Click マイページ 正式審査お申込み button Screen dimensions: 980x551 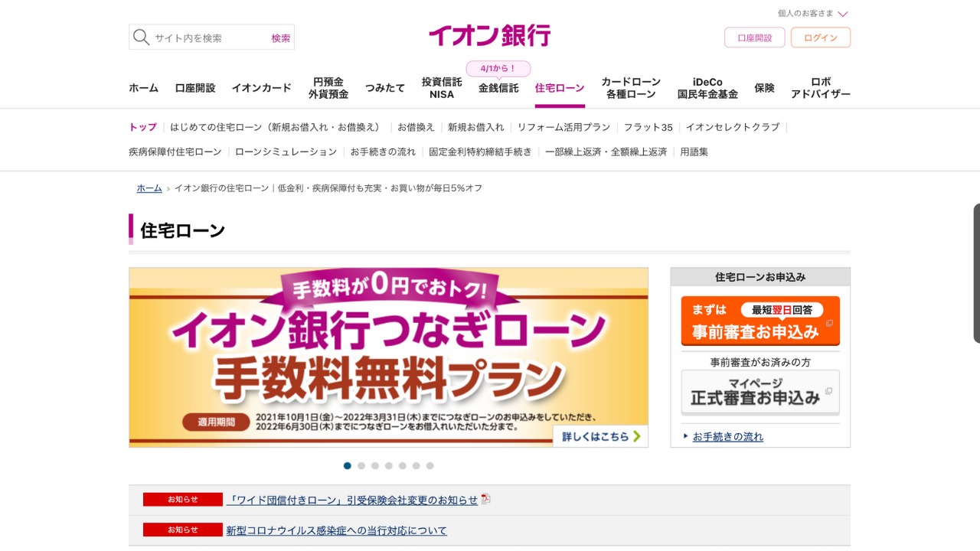click(760, 392)
